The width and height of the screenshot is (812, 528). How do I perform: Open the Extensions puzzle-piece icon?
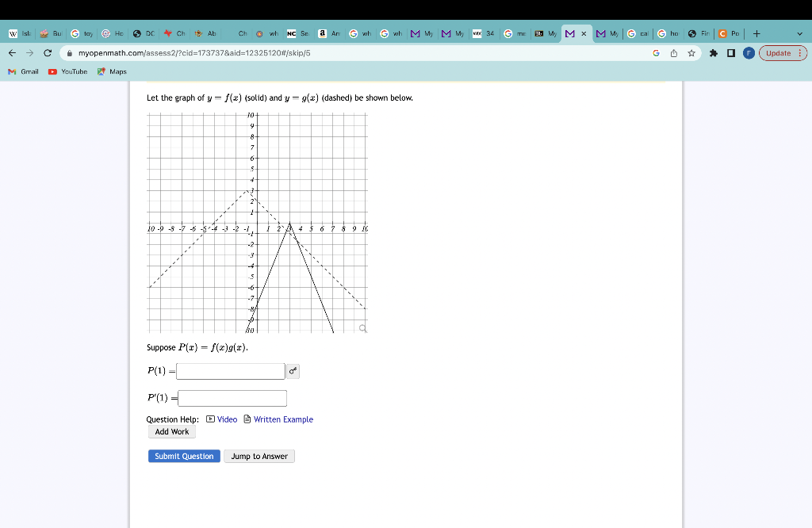tap(713, 53)
